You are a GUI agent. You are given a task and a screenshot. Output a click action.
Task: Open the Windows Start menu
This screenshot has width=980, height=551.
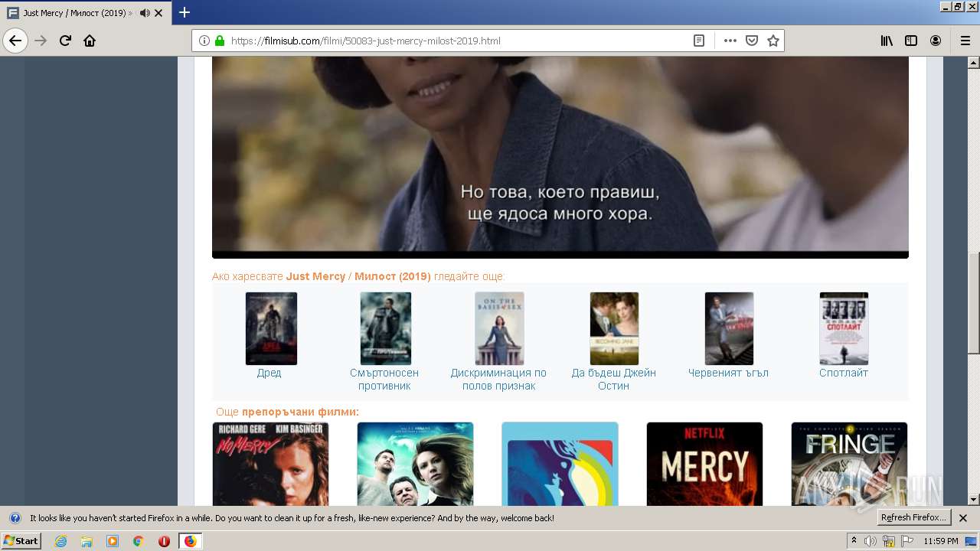(21, 541)
